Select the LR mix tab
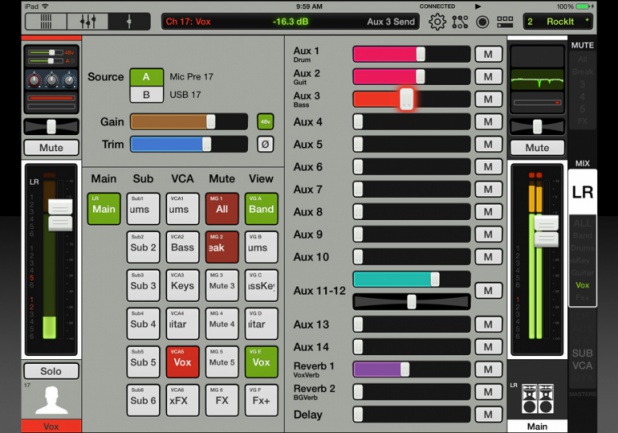Image resolution: width=618 pixels, height=433 pixels. click(x=583, y=192)
